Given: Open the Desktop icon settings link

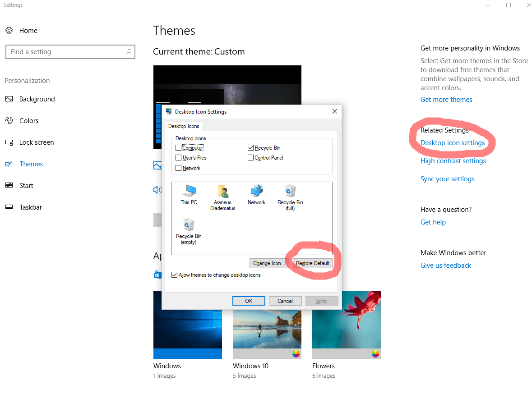Looking at the screenshot, I should click(x=453, y=143).
